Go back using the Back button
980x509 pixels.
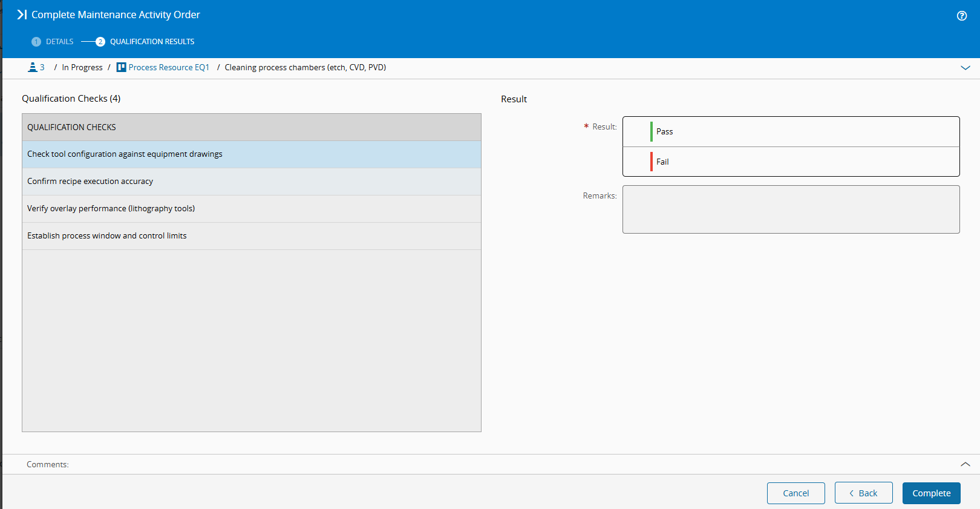point(863,493)
